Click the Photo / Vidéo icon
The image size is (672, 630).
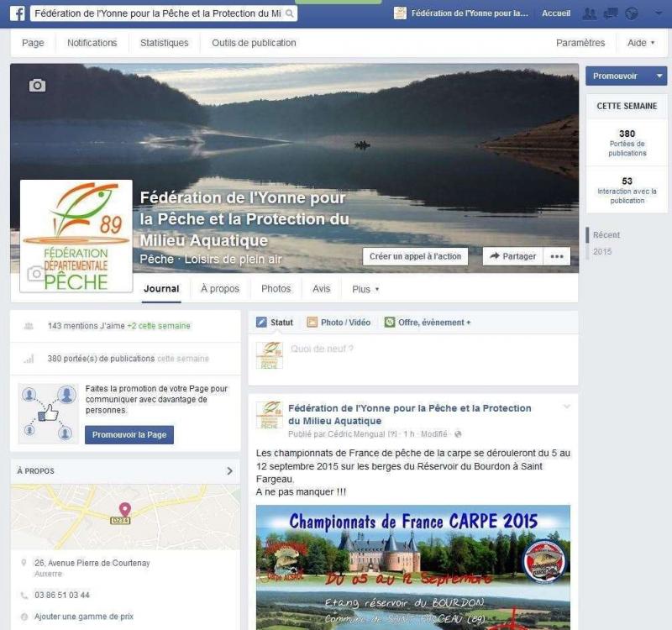pyautogui.click(x=312, y=323)
